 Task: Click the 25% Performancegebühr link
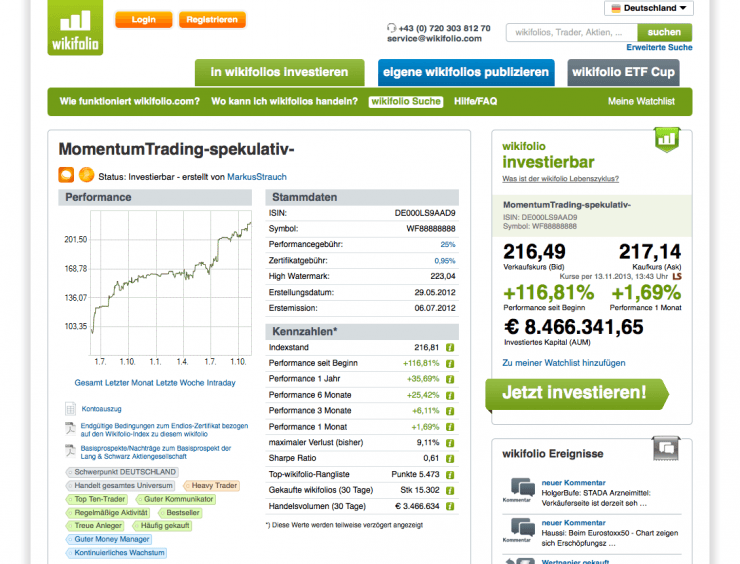(448, 244)
